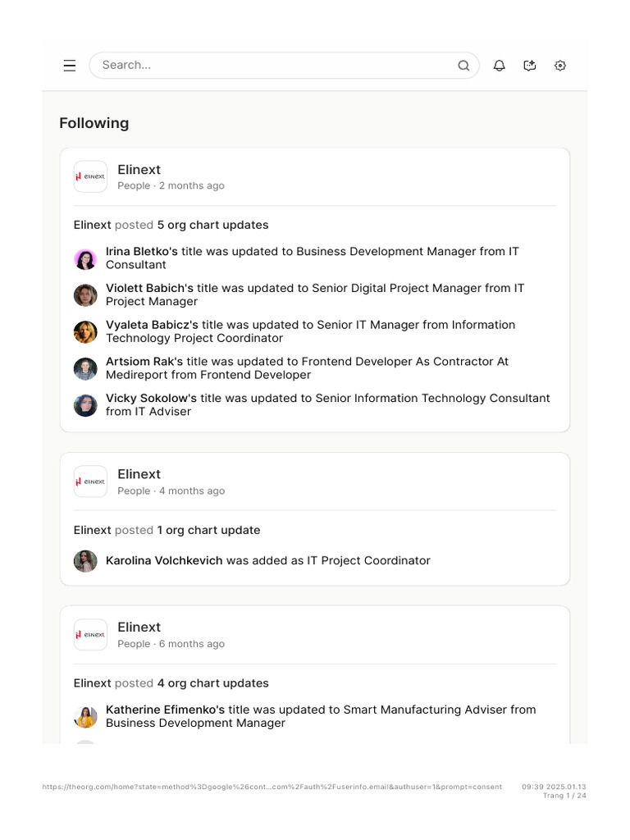Click the '5 org chart updates' text

[212, 225]
